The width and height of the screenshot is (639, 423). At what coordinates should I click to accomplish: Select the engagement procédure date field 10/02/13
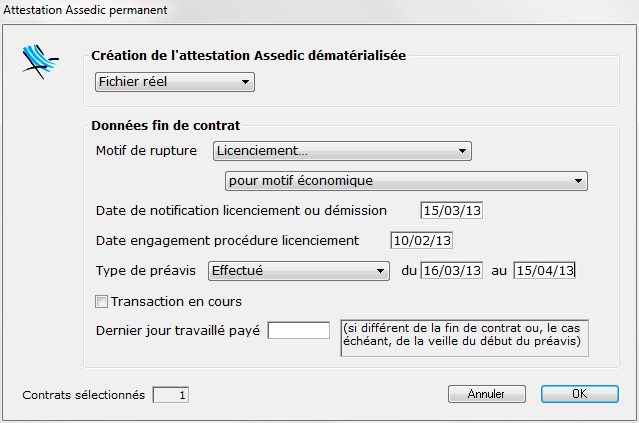click(421, 240)
